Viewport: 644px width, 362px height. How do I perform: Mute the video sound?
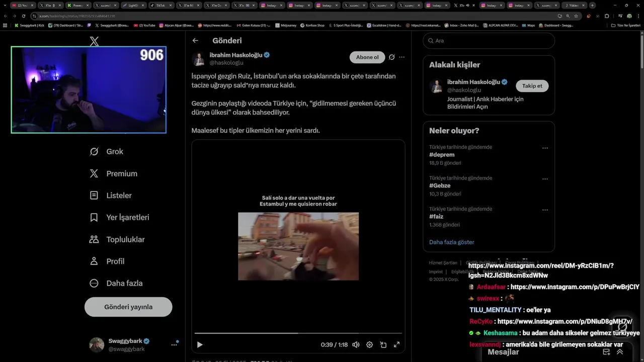coord(356,344)
